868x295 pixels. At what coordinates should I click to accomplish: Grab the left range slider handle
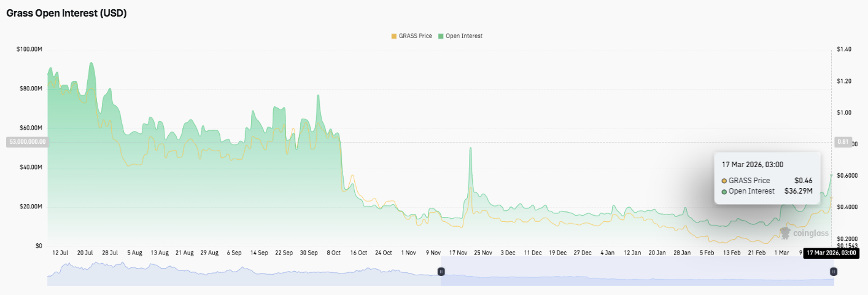click(x=441, y=271)
